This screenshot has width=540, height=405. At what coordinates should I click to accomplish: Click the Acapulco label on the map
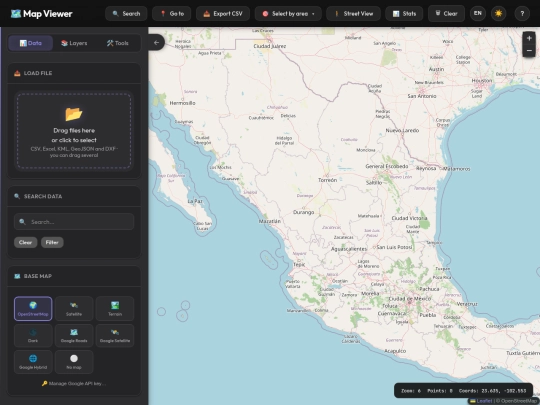[x=395, y=351]
